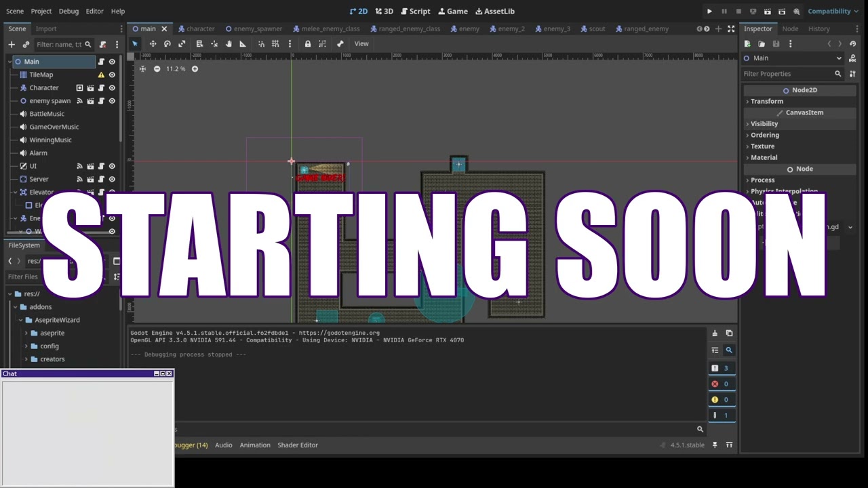Zoom out with the minus button
This screenshot has width=868, height=488.
tap(157, 68)
